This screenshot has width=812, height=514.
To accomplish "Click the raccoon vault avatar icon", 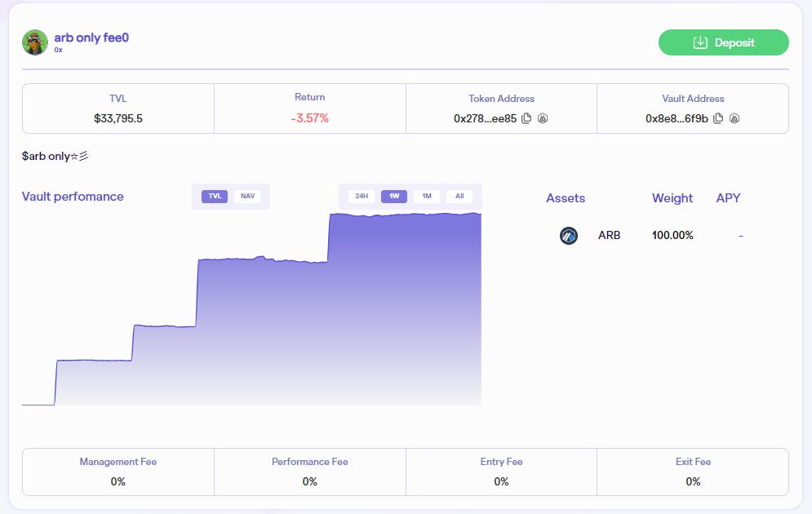I will (35, 42).
